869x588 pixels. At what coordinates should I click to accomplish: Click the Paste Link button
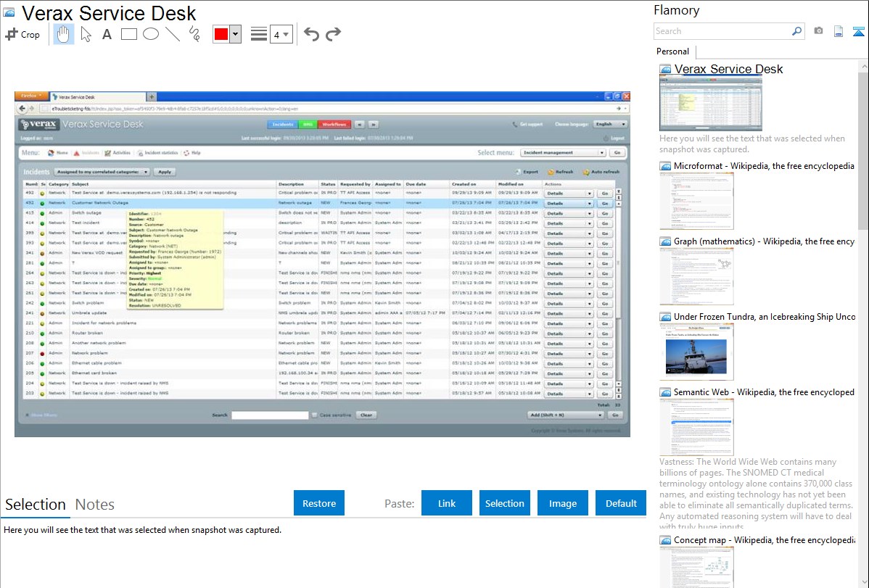[447, 503]
